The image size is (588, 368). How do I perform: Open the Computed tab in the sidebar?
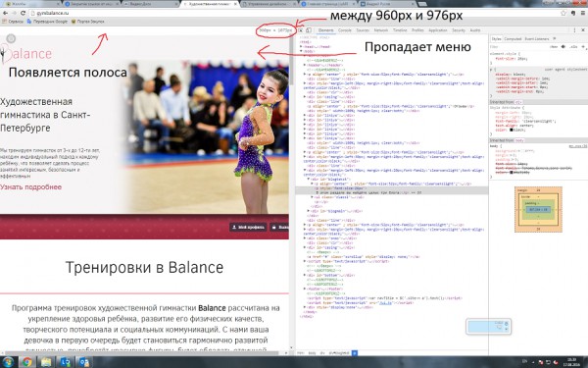click(x=513, y=39)
